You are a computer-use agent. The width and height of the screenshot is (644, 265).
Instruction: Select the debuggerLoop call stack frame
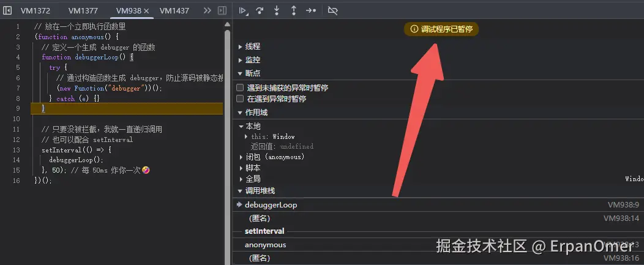pos(438,204)
